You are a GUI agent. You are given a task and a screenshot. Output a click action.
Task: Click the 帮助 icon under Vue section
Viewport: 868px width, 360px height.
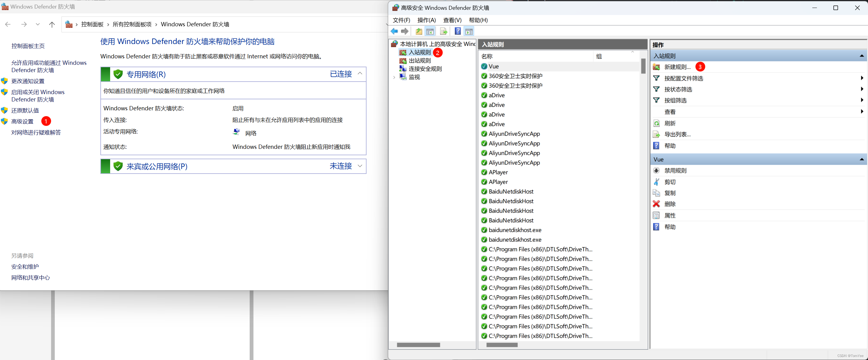coord(656,227)
